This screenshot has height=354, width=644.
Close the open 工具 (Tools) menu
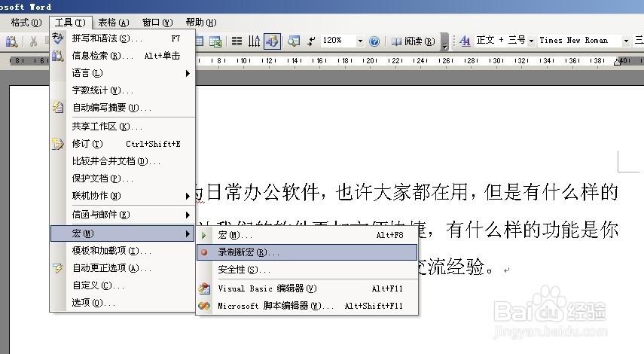[x=70, y=22]
